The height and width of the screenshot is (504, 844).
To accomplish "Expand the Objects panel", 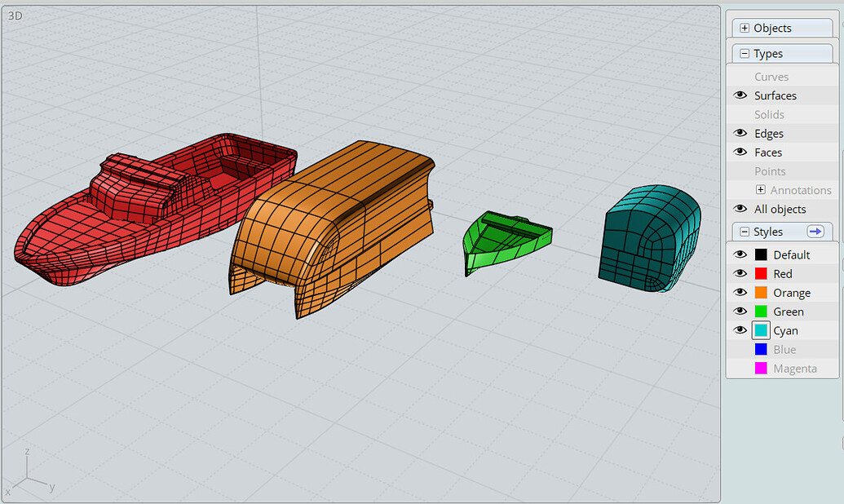I will 745,28.
